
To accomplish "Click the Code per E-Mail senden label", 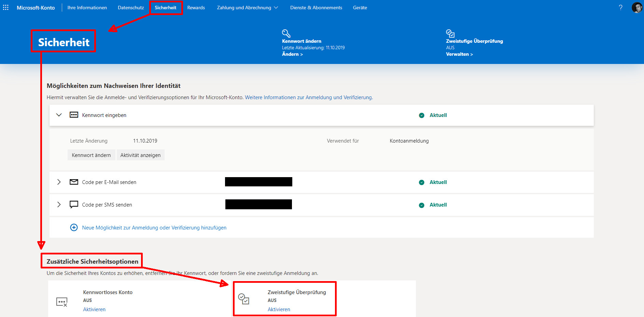I will 109,182.
